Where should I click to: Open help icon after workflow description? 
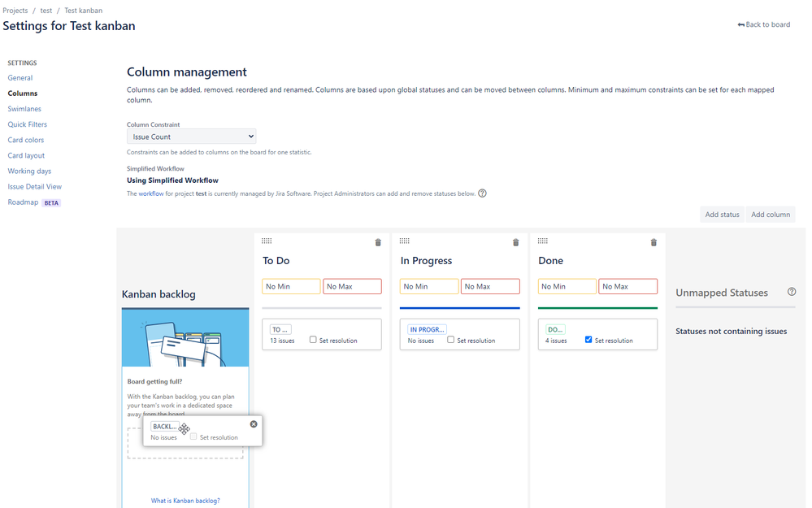tap(482, 193)
